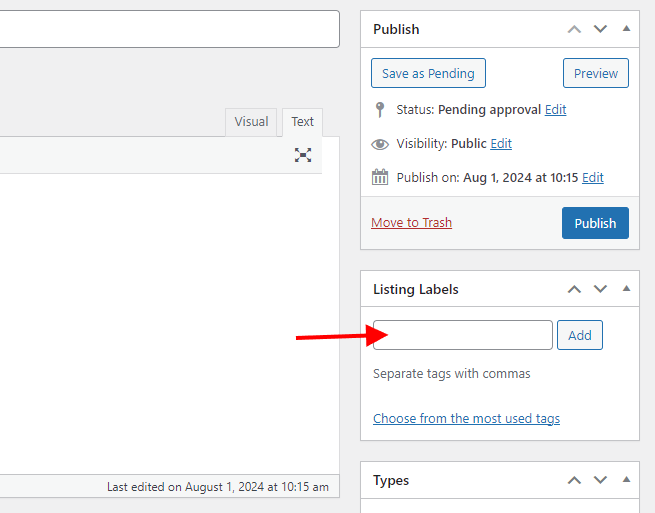The height and width of the screenshot is (513, 655).
Task: Edit the Pending approval status
Action: [555, 110]
